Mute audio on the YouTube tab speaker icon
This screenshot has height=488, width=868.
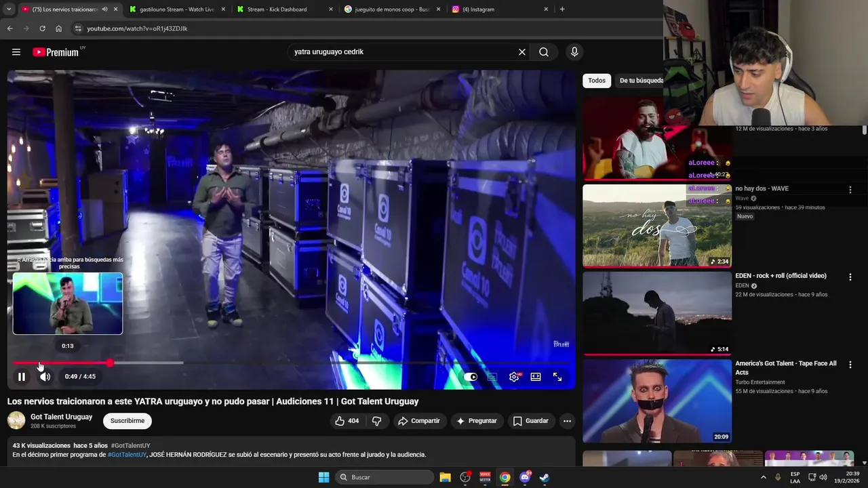(x=104, y=9)
